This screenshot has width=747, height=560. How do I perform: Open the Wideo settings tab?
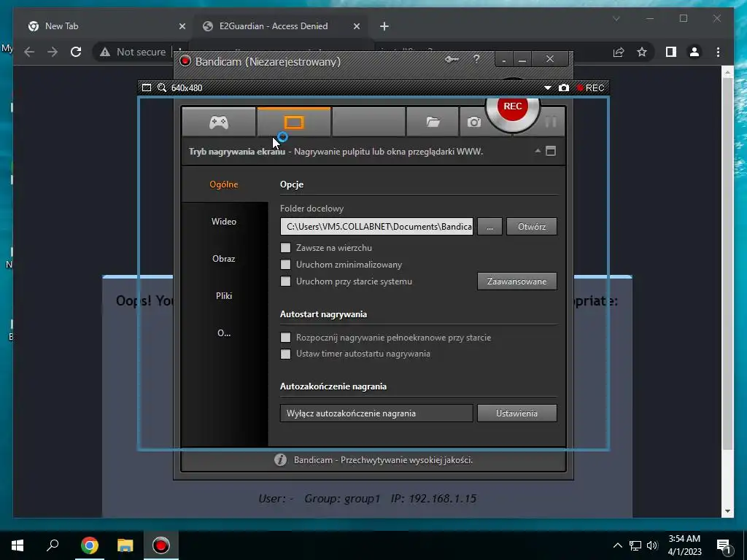224,222
